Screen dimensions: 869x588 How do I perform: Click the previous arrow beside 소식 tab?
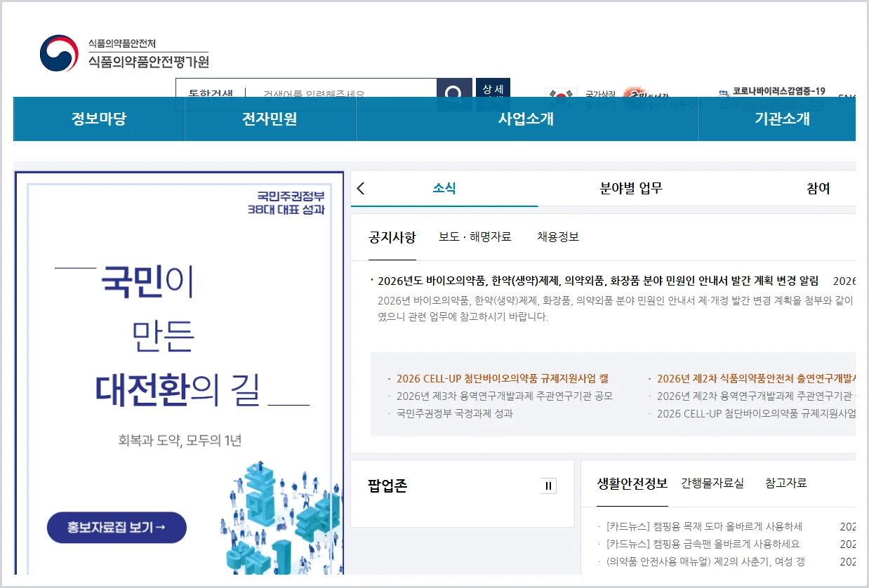[x=361, y=188]
